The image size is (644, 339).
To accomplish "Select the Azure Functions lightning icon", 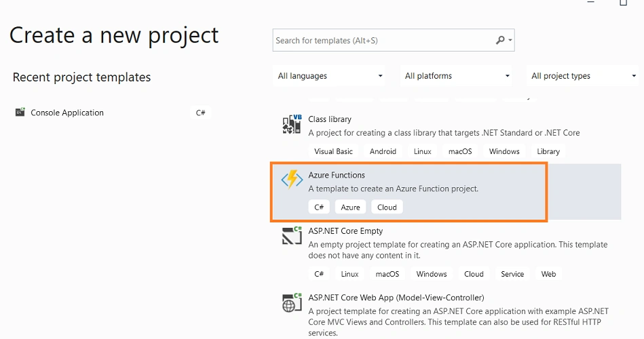I will click(x=292, y=180).
